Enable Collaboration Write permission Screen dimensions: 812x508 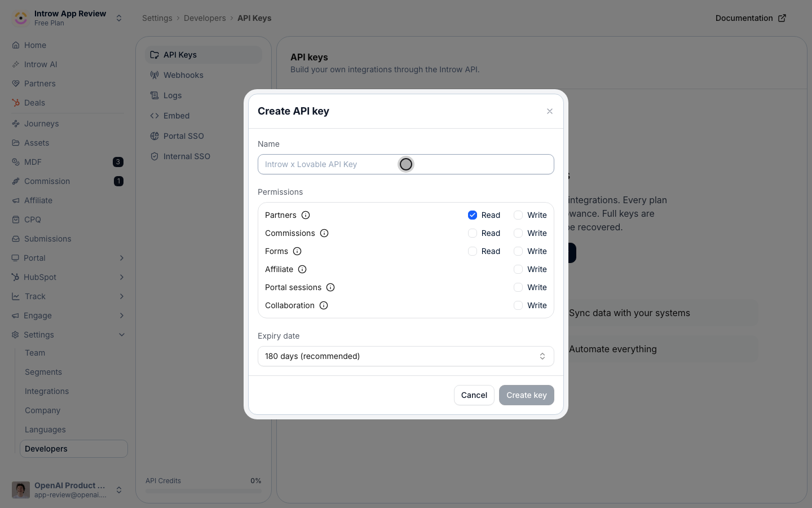(x=518, y=305)
